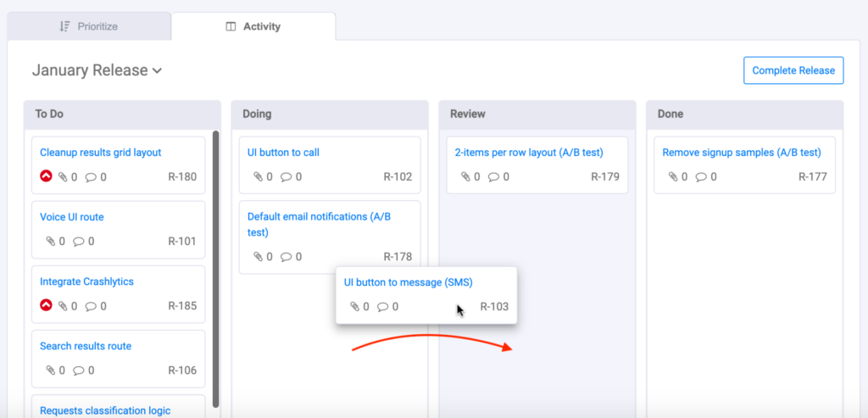
Task: Select the Activity tab
Action: click(253, 26)
